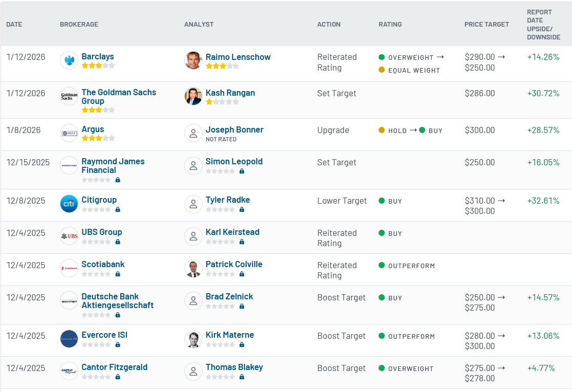Open analyst Brad Zelnick's page

[229, 296]
